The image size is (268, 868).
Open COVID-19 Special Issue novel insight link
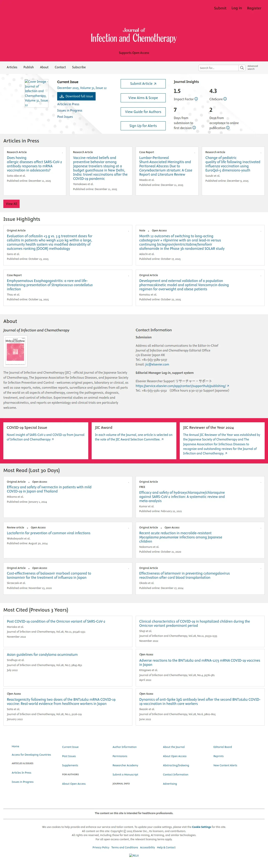click(46, 437)
